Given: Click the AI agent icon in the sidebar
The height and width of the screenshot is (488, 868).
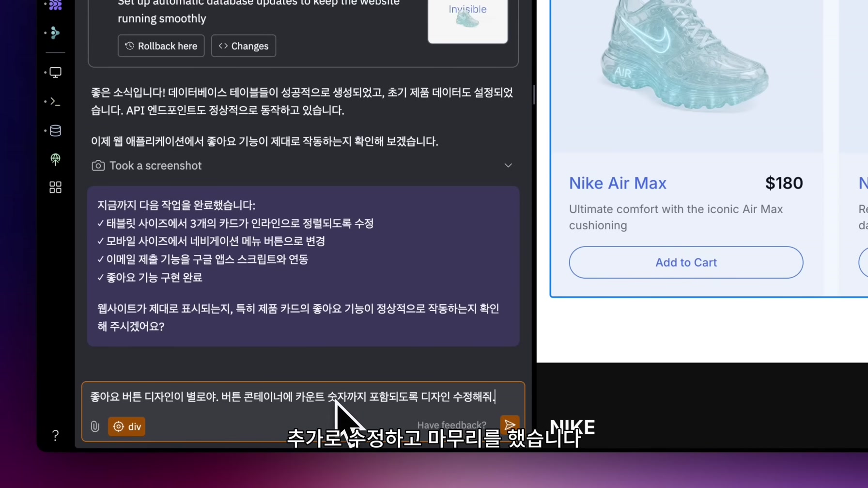Looking at the screenshot, I should coord(55,32).
